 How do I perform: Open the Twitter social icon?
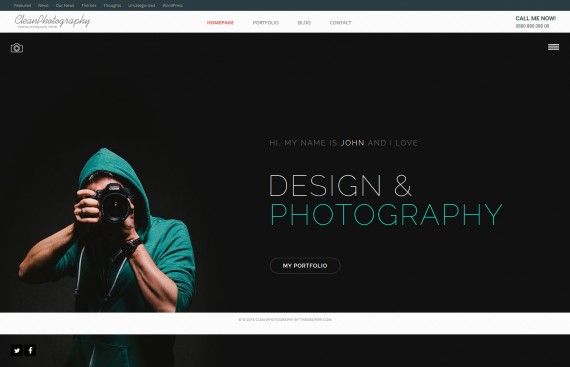click(x=17, y=350)
